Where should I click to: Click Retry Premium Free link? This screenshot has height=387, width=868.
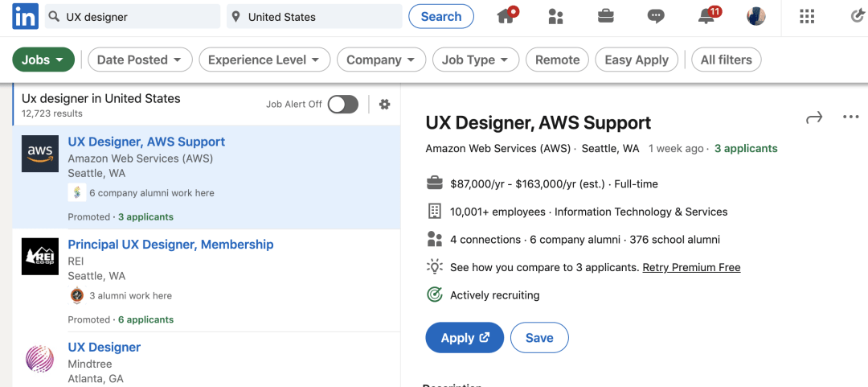(691, 267)
